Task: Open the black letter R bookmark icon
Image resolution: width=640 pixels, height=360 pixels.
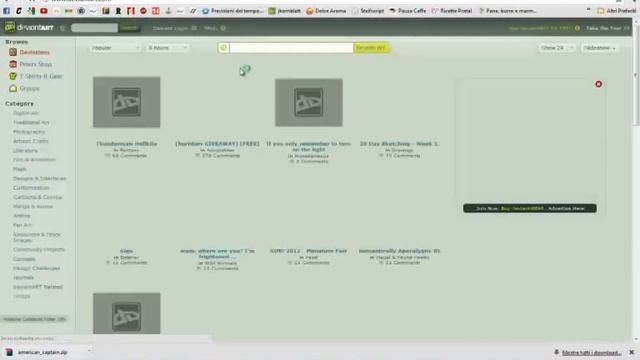Action: pyautogui.click(x=118, y=11)
